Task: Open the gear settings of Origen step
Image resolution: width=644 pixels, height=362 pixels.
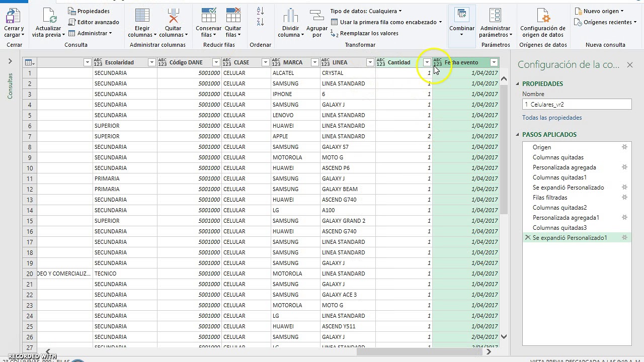Action: 624,147
